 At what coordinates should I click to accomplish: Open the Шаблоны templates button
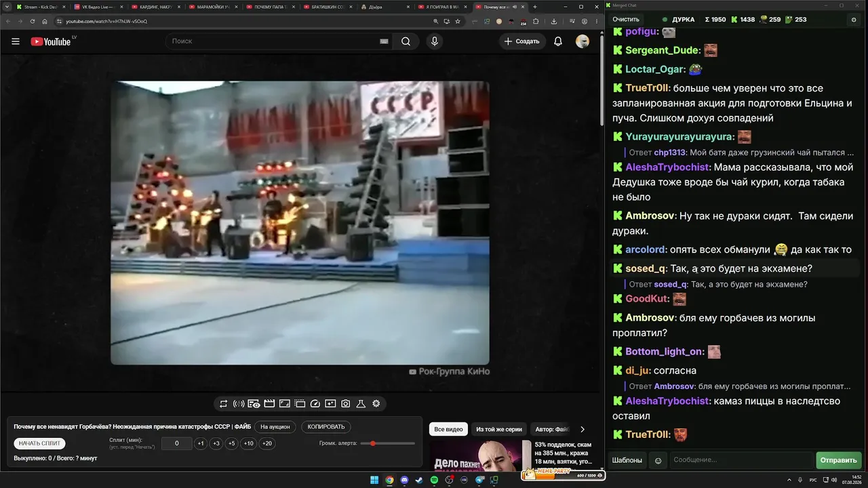point(627,460)
